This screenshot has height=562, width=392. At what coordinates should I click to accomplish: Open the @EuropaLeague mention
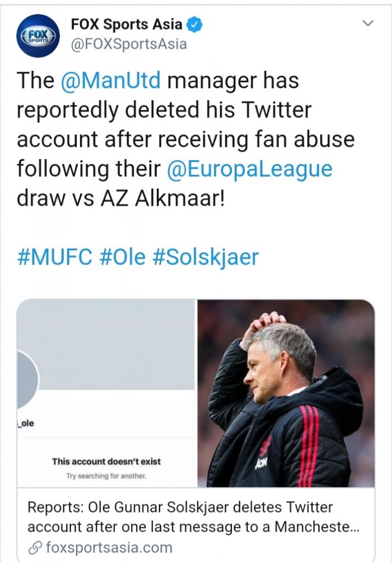coord(250,168)
